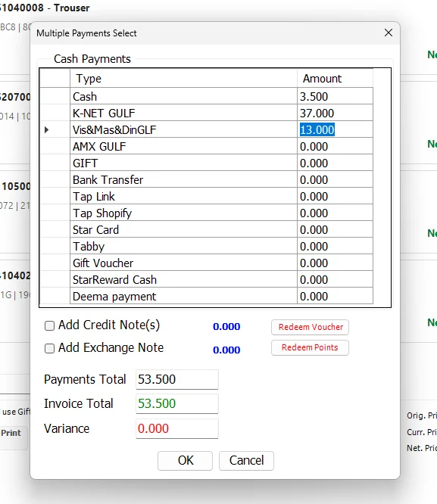Click the AMX GULF type row
This screenshot has height=504, width=437.
click(x=183, y=146)
